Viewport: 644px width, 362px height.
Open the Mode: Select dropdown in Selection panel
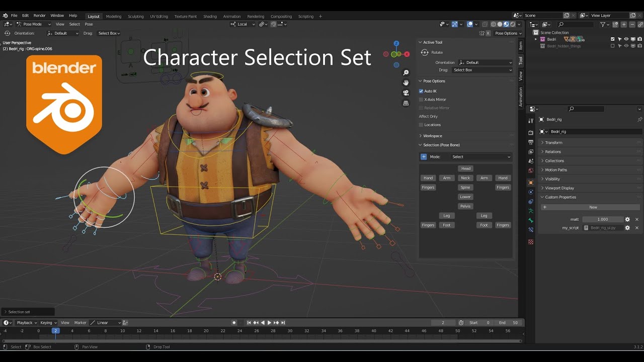[x=480, y=157]
